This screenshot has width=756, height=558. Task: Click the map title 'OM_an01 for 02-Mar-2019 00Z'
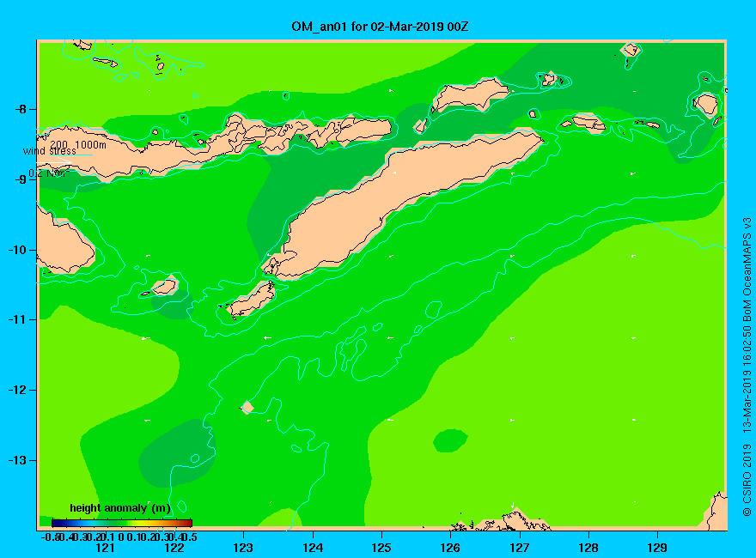380,27
